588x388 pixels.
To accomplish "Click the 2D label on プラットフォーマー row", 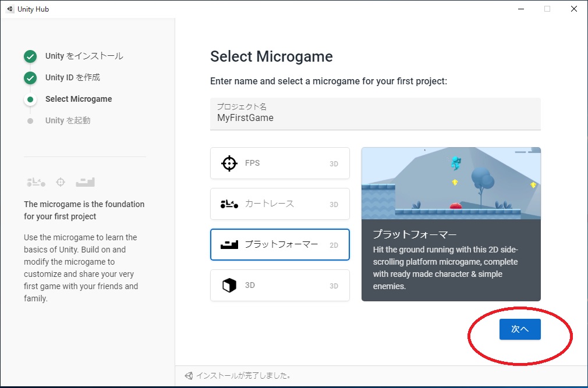I will pos(334,245).
